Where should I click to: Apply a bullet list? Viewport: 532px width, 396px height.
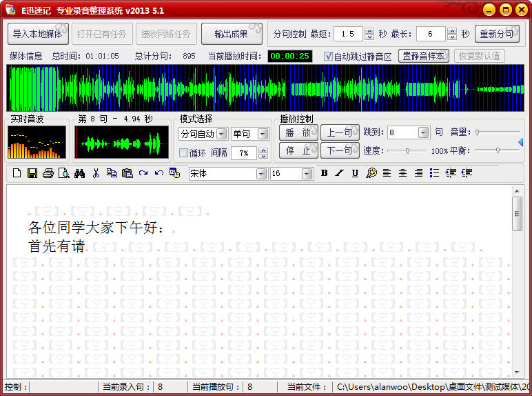pyautogui.click(x=434, y=173)
